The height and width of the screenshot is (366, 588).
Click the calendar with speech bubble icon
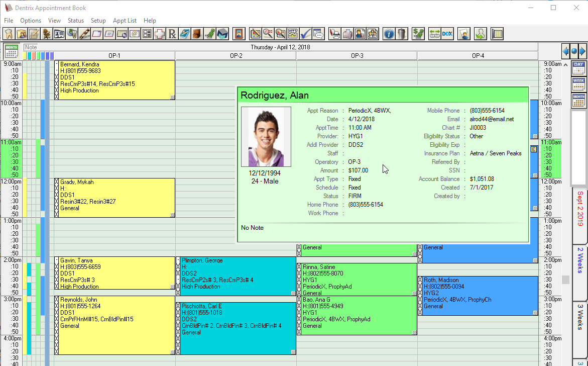pos(318,34)
